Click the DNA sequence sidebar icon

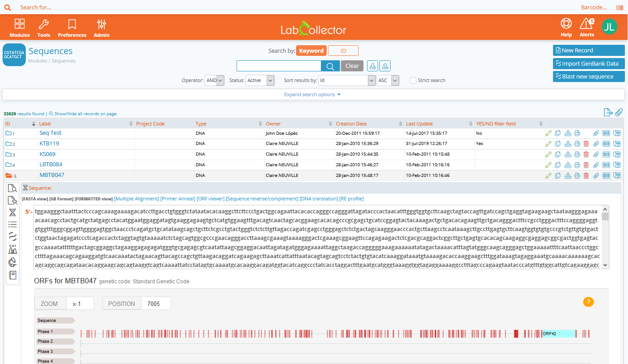[12, 213]
